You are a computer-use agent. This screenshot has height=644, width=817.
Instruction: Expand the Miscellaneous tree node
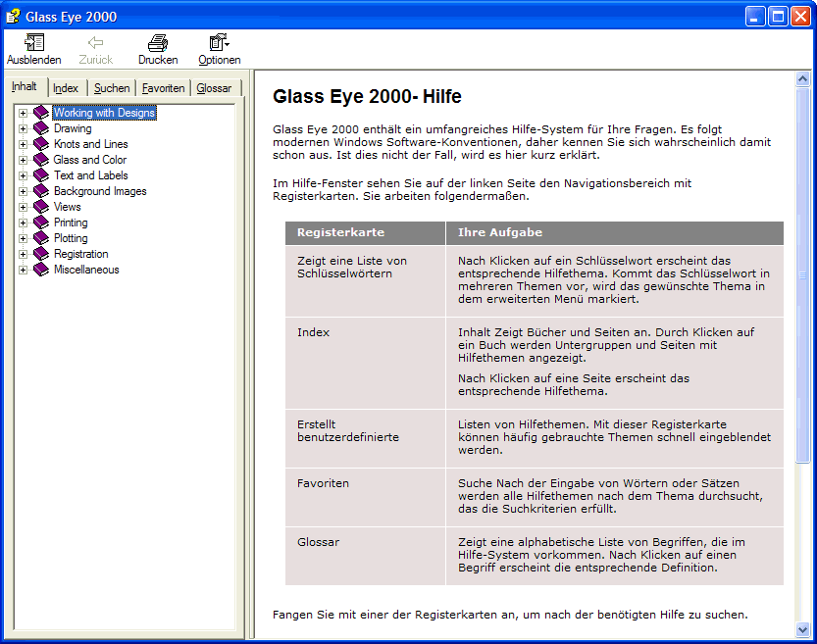coord(23,270)
